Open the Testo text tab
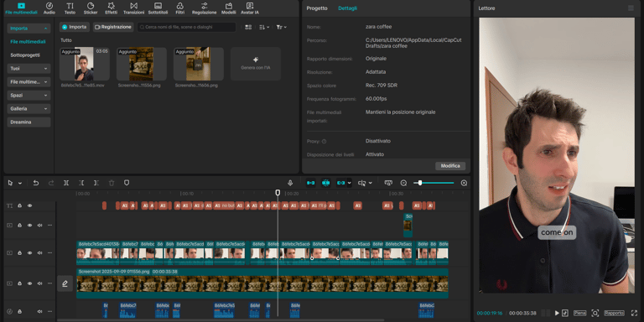644x322 pixels. [x=70, y=8]
